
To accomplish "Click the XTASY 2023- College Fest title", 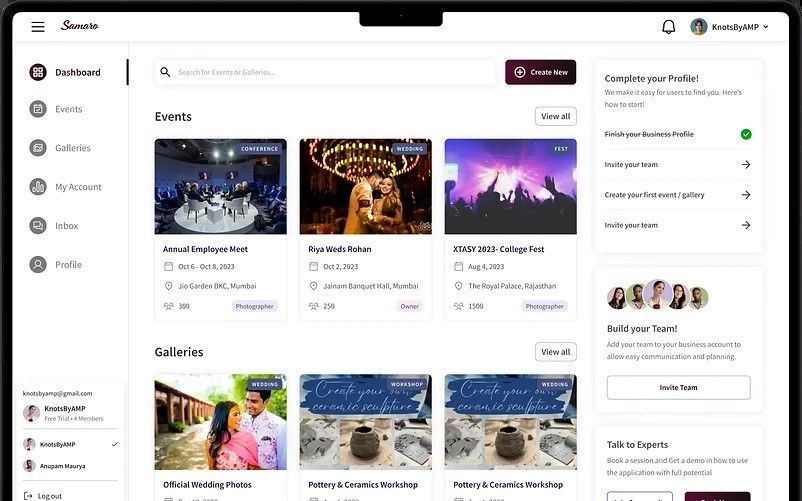I will 498,249.
